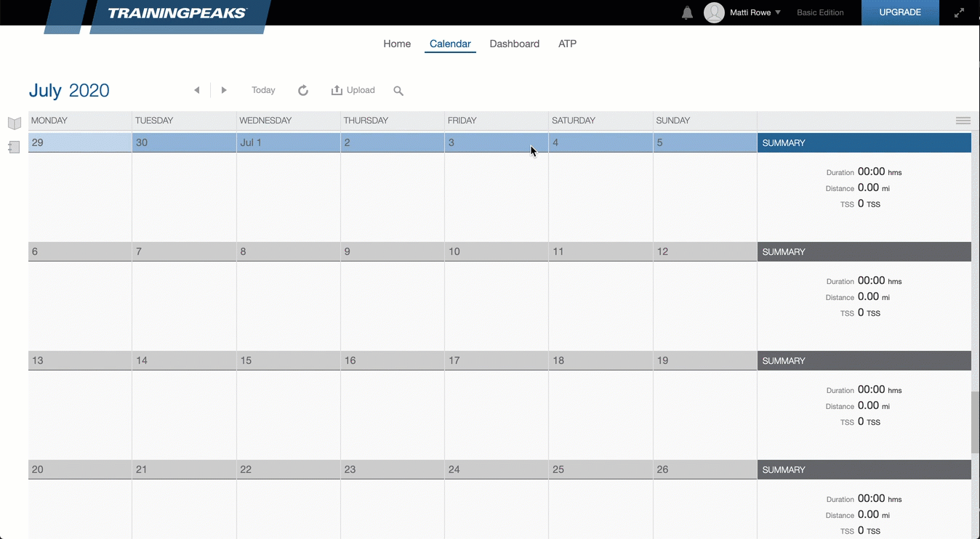980x539 pixels.
Task: Select day 26 header
Action: pyautogui.click(x=705, y=469)
